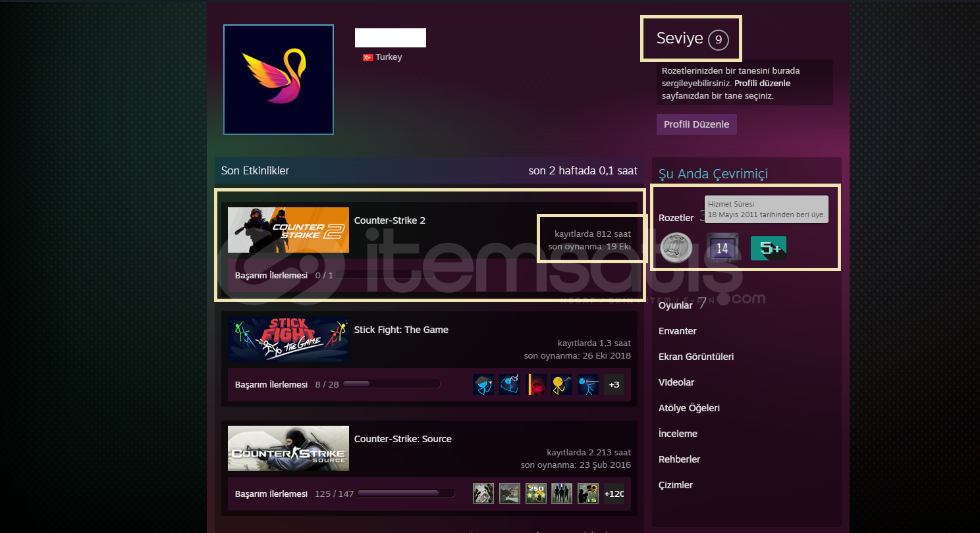
Task: Open CS: Source 250 stars achievement
Action: click(536, 494)
